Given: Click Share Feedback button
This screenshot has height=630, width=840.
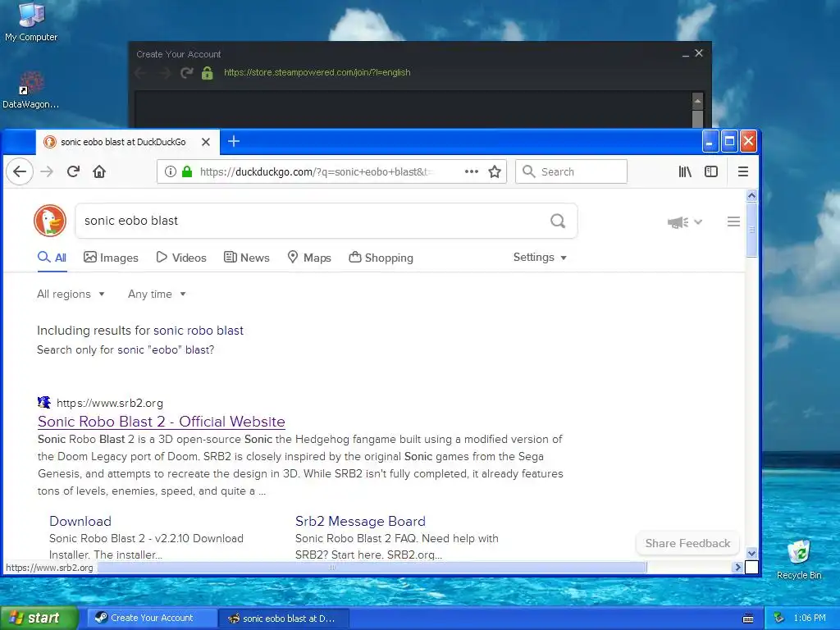Looking at the screenshot, I should point(687,543).
